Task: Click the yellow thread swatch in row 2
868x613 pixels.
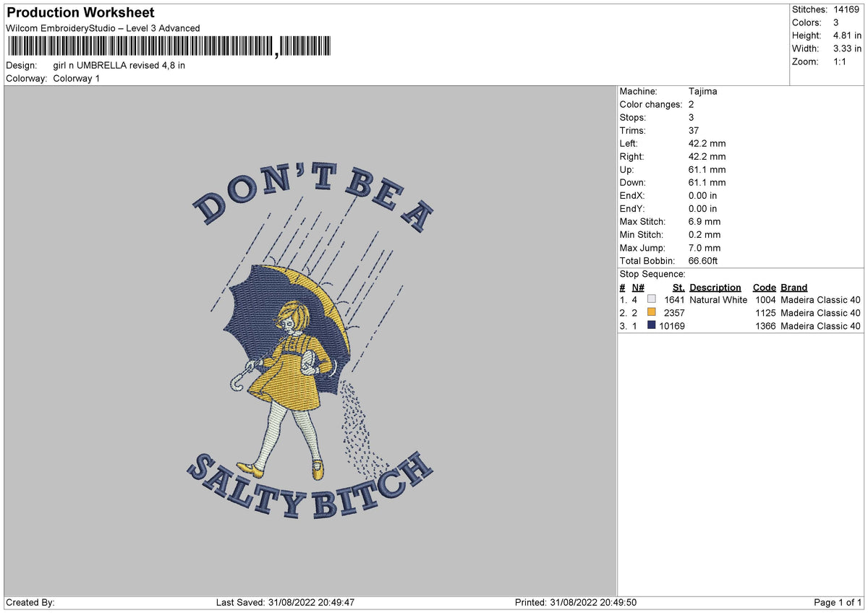Action: tap(652, 312)
